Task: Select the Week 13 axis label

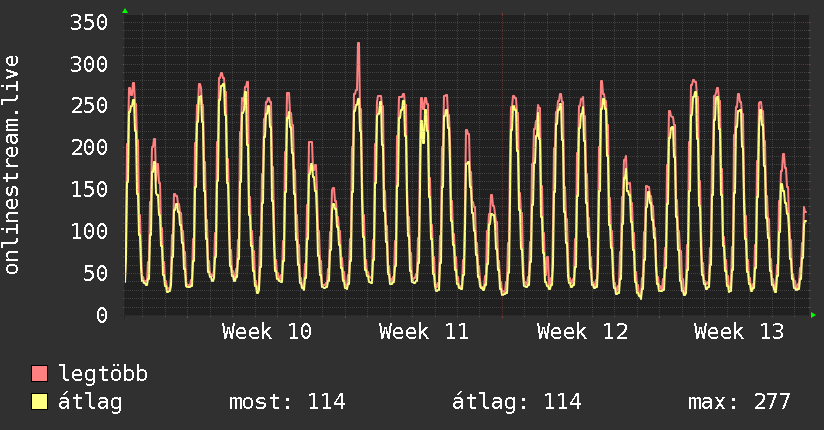Action: tap(739, 331)
